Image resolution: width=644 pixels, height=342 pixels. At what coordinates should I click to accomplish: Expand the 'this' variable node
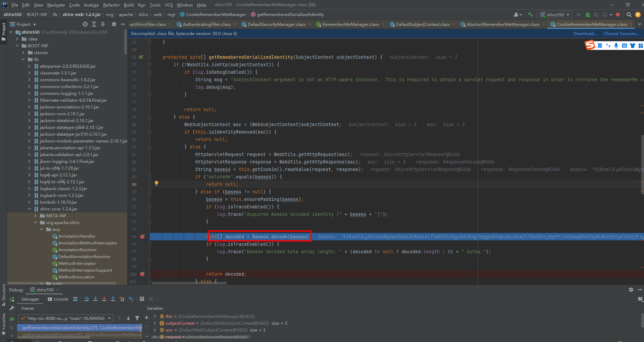coord(155,317)
